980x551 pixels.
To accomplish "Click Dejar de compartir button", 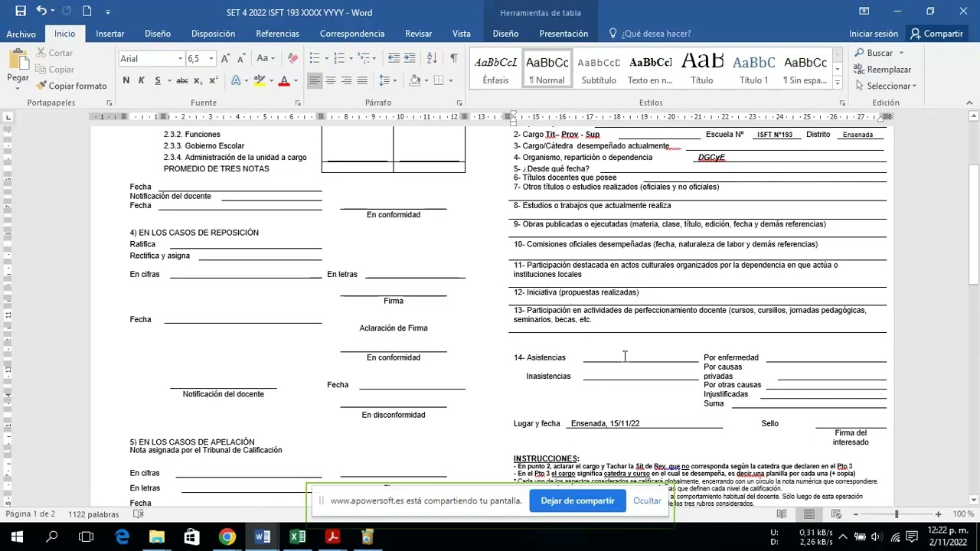I will tap(577, 500).
